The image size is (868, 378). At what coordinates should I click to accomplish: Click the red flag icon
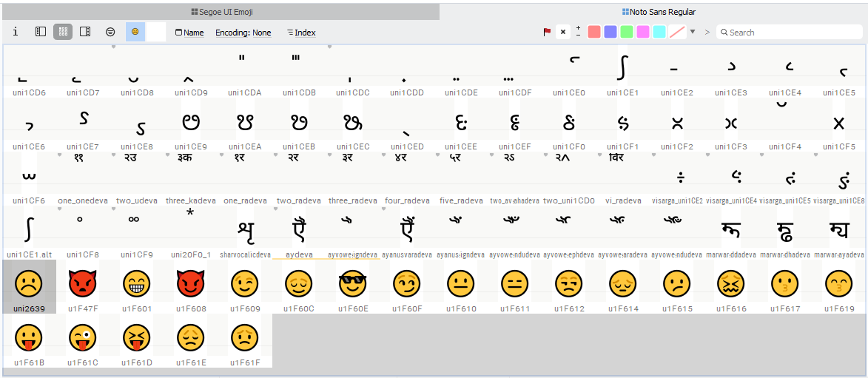[x=547, y=32]
